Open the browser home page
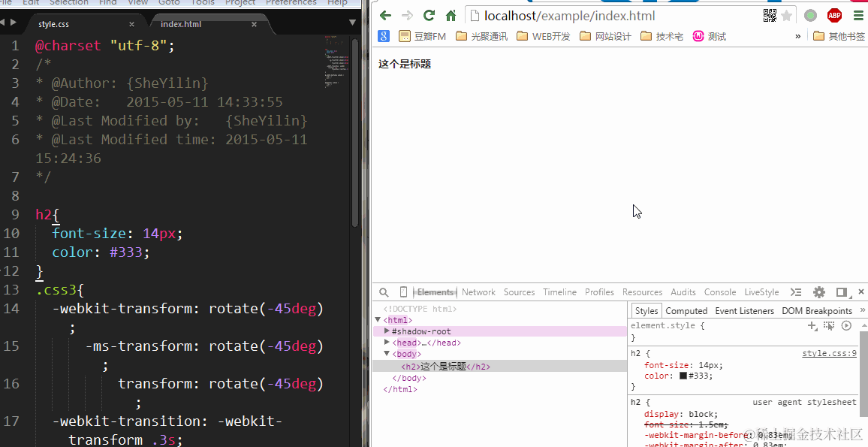 click(451, 16)
